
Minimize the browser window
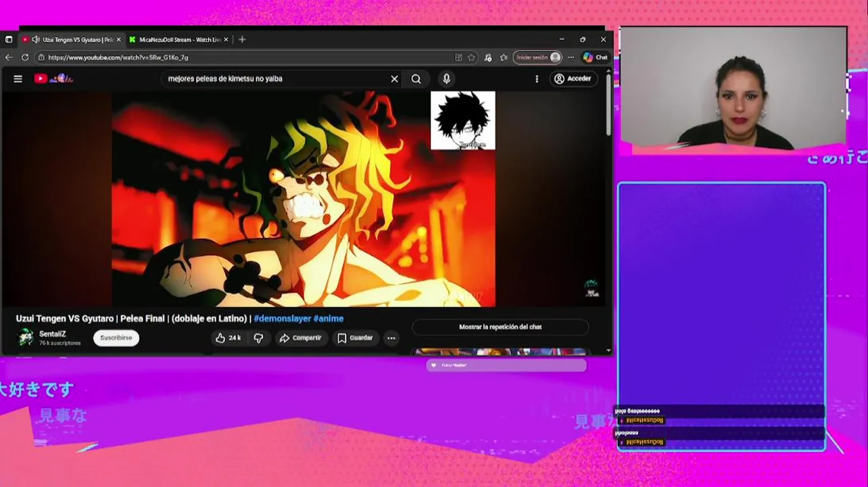[562, 39]
